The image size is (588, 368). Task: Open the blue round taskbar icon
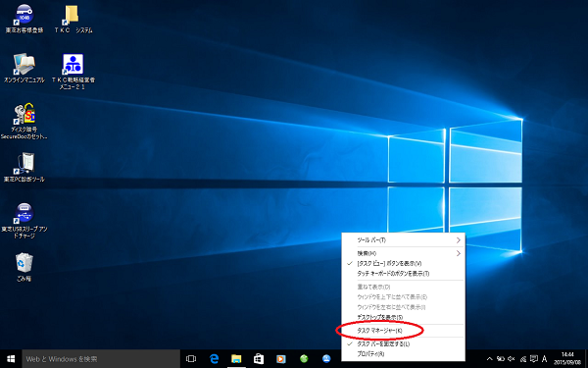[326, 359]
